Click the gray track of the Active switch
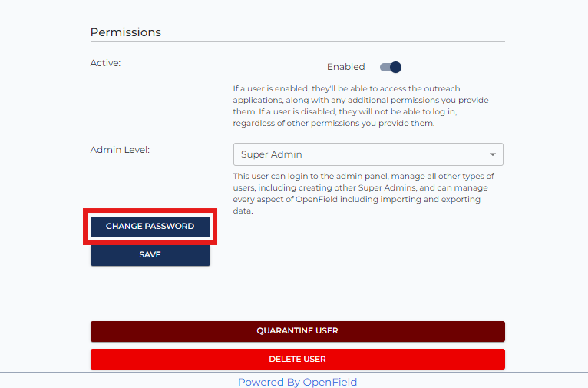This screenshot has width=588, height=388. click(385, 67)
